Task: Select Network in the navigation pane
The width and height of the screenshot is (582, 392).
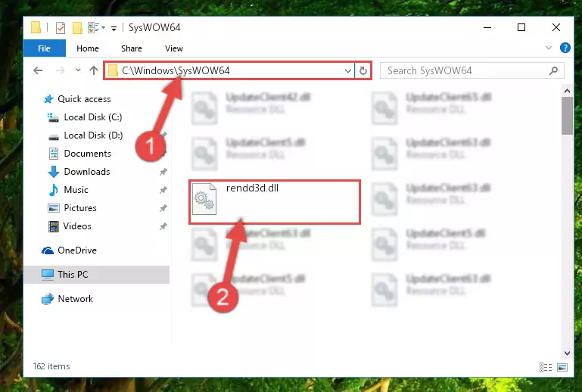Action: click(76, 299)
